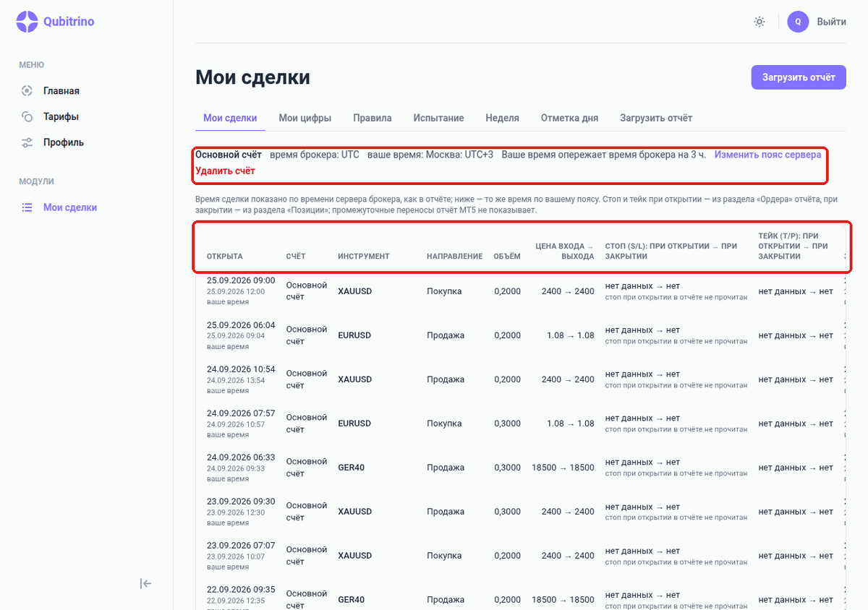Click GER40 in the 24.09.2026 06:33 row
Image resolution: width=868 pixels, height=610 pixels.
(352, 468)
